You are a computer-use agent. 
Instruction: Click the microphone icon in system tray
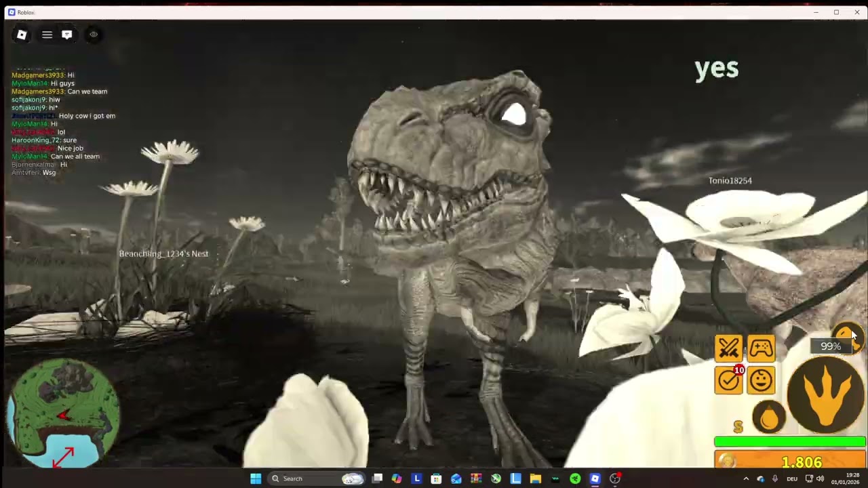pos(775,479)
